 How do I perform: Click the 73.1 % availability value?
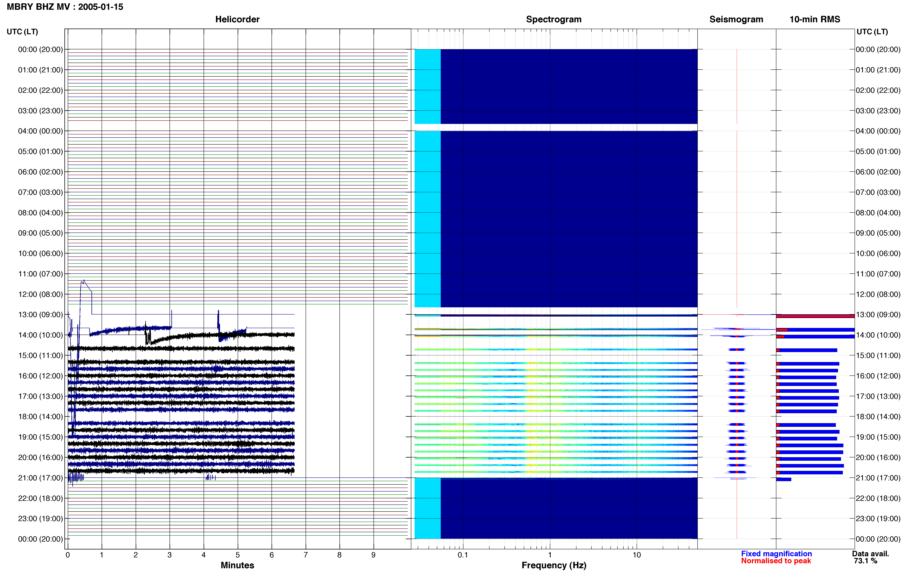pyautogui.click(x=865, y=561)
